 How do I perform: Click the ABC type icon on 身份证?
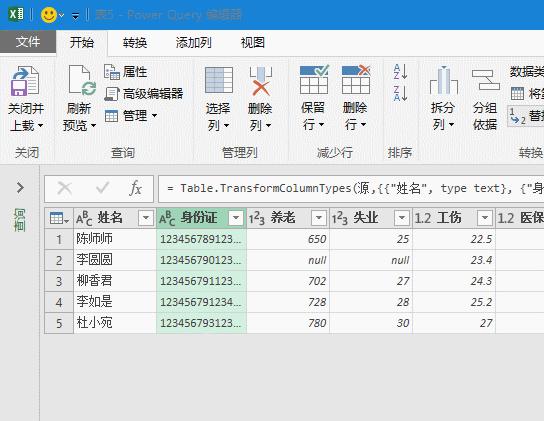click(167, 218)
